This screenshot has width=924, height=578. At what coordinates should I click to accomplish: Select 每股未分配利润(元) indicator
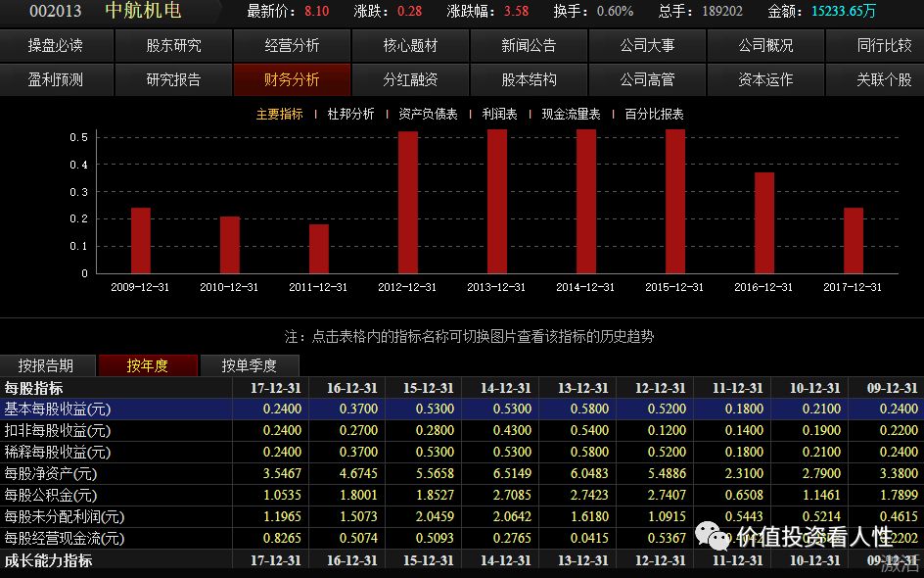[x=65, y=516]
